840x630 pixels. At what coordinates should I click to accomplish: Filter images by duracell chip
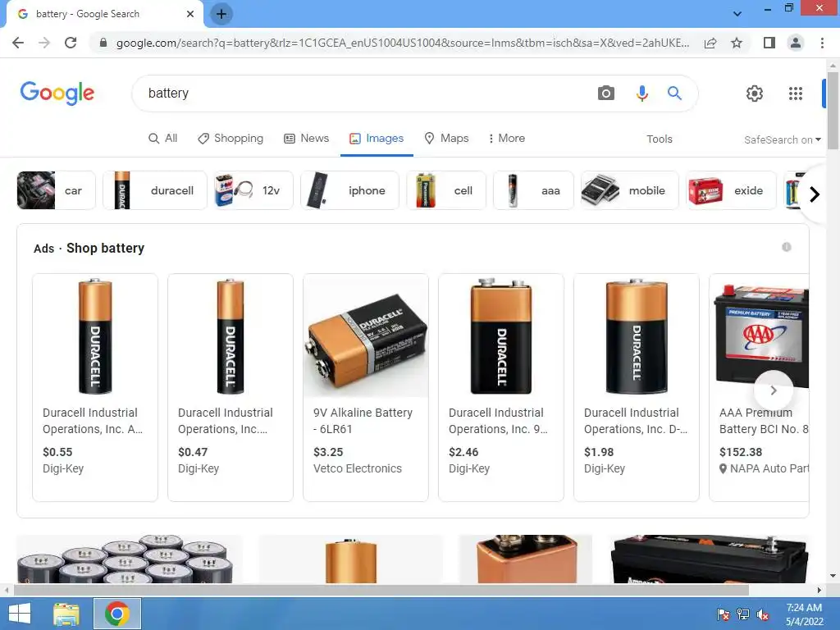click(x=155, y=190)
